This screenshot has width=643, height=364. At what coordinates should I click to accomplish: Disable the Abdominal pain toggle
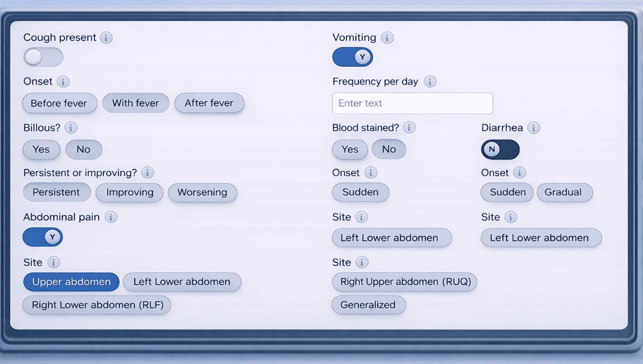click(43, 237)
